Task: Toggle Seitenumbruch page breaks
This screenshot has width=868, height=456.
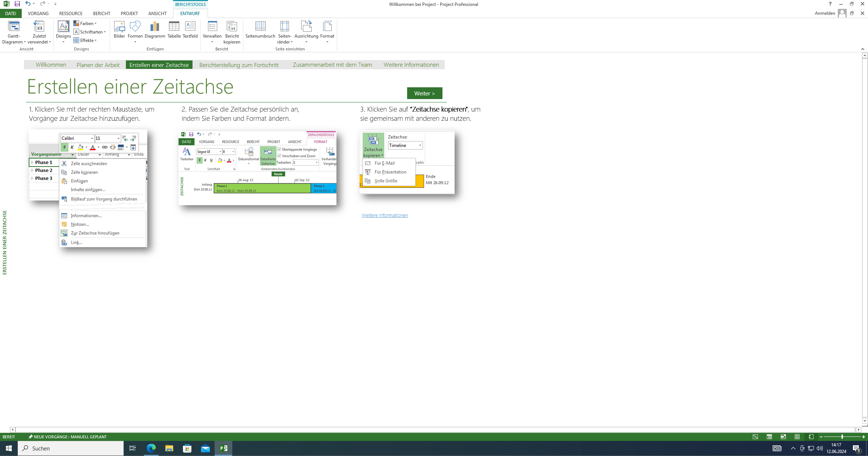Action: coord(260,30)
